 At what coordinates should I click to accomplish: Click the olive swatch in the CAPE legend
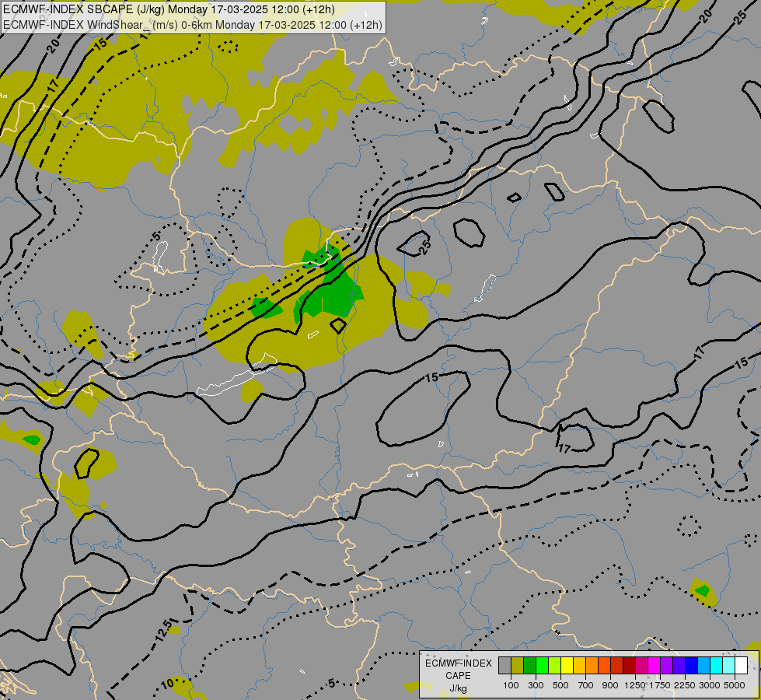point(518,665)
